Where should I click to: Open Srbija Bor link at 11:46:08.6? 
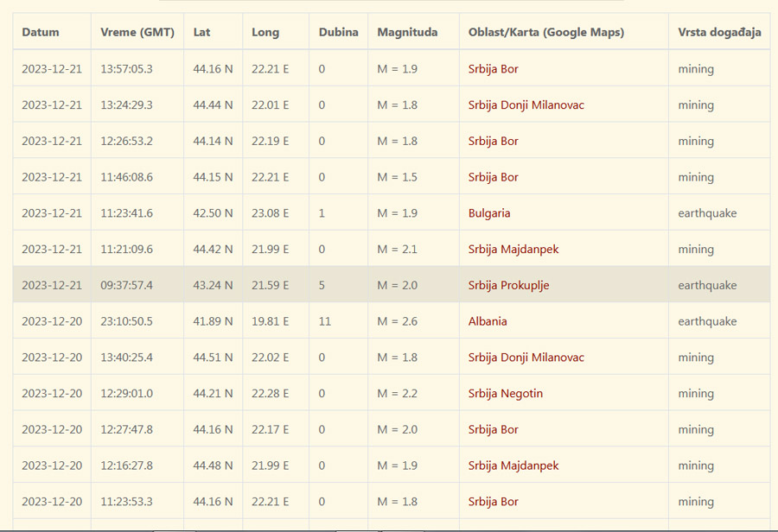[493, 177]
